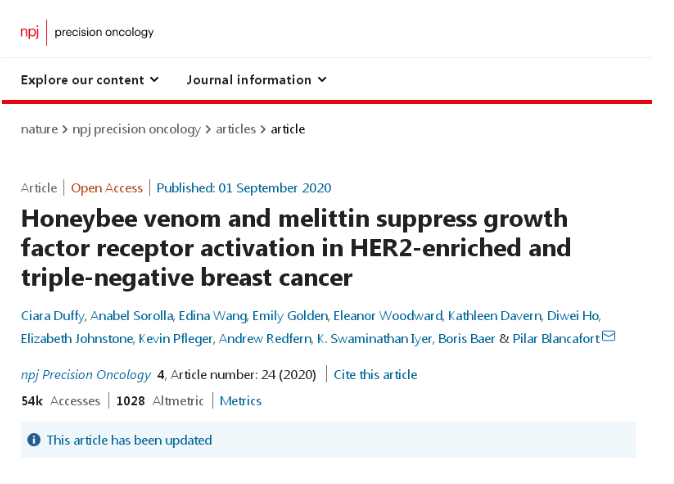Open the Metrics link

pos(240,401)
